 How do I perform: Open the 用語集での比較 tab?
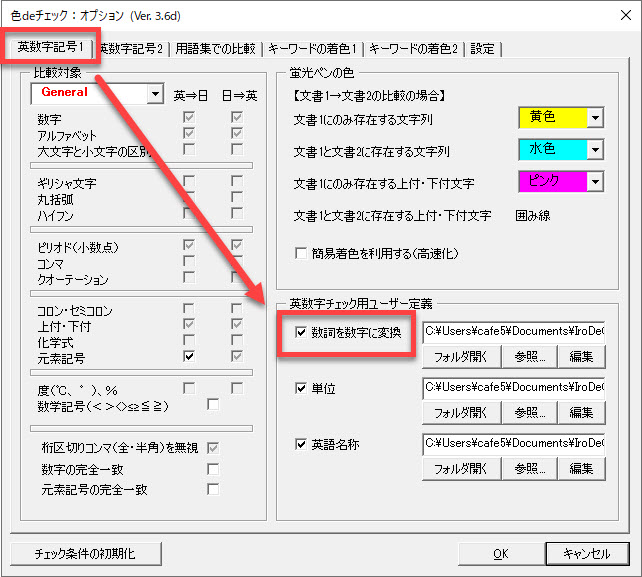[217, 49]
